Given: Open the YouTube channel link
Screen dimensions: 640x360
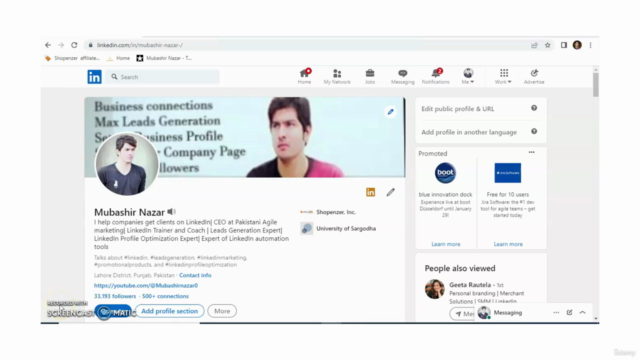Looking at the screenshot, I should (x=146, y=285).
